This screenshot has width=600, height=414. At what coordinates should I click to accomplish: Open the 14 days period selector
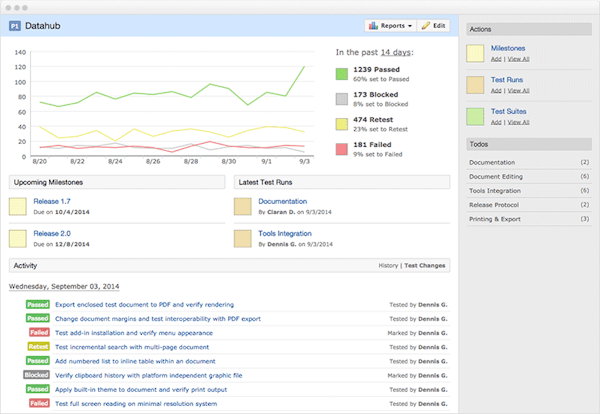click(395, 50)
